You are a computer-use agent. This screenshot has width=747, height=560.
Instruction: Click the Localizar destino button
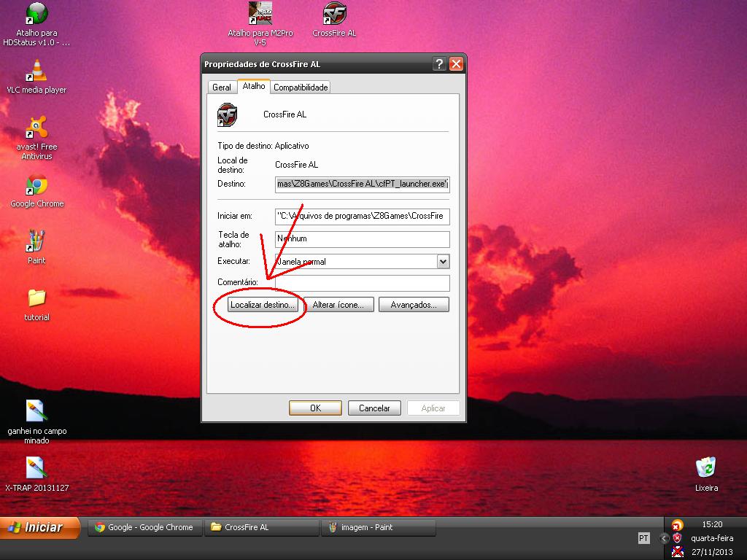coord(262,305)
